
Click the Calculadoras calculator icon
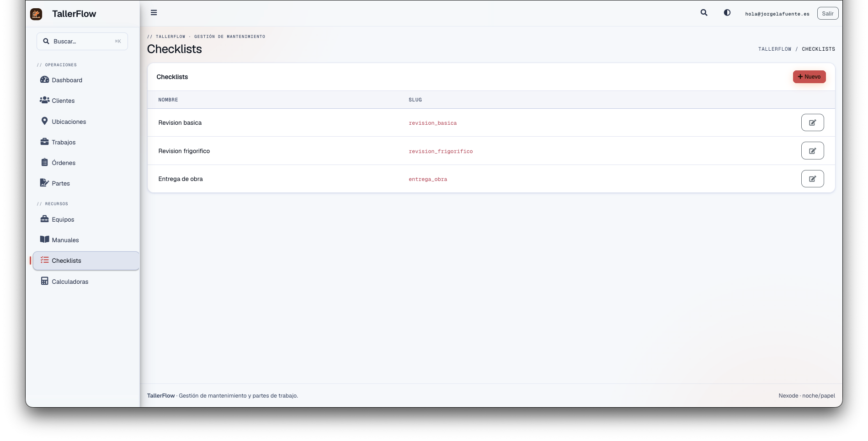coord(44,281)
